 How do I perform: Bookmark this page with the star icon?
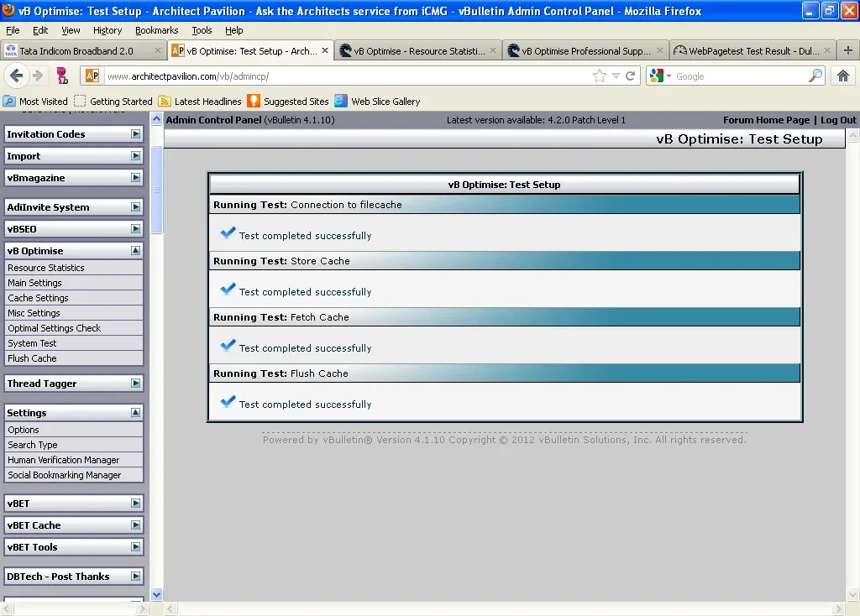(600, 76)
